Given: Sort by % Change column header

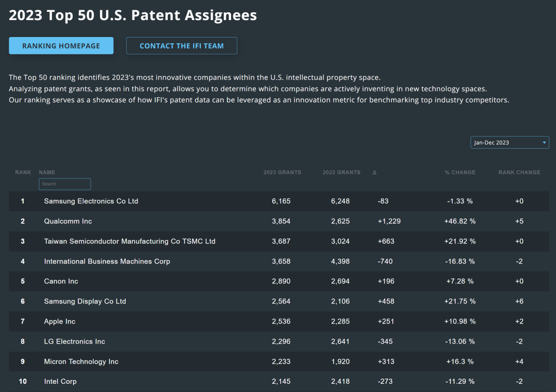Looking at the screenshot, I should [x=460, y=172].
